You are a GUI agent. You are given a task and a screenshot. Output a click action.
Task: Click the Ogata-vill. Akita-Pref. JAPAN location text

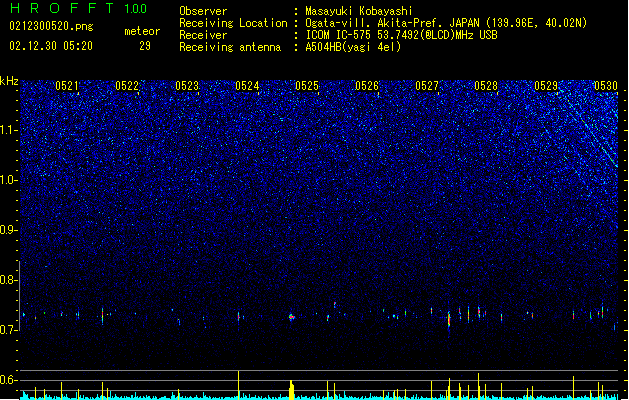point(446,23)
